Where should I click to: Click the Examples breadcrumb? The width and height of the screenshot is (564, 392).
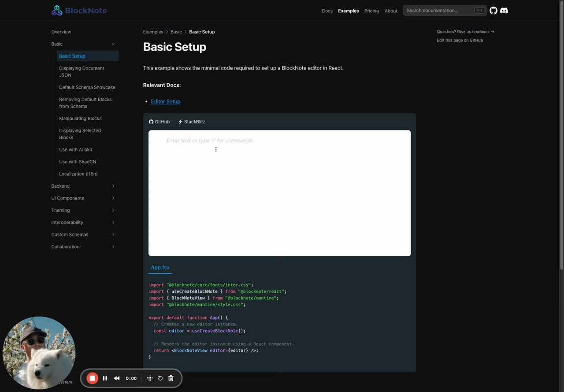tap(153, 32)
